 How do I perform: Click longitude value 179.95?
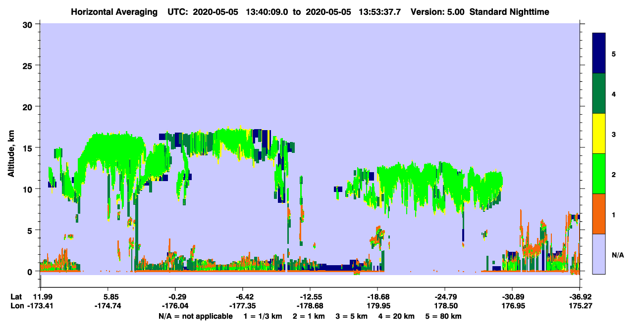379,306
